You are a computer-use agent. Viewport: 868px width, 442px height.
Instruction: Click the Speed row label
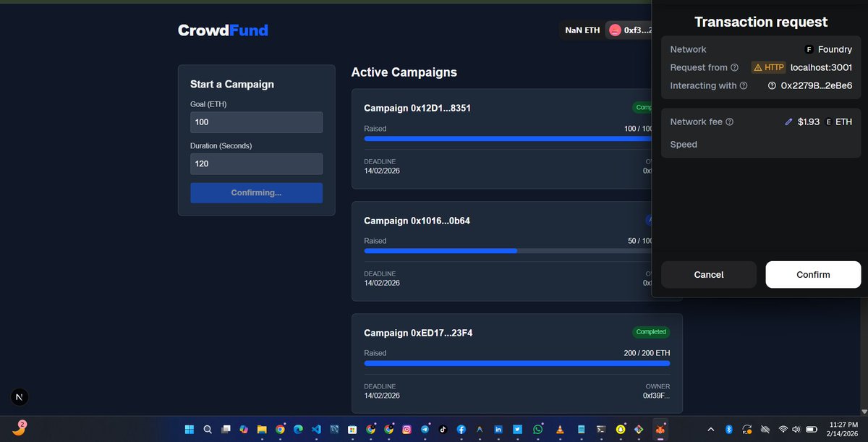tap(684, 145)
